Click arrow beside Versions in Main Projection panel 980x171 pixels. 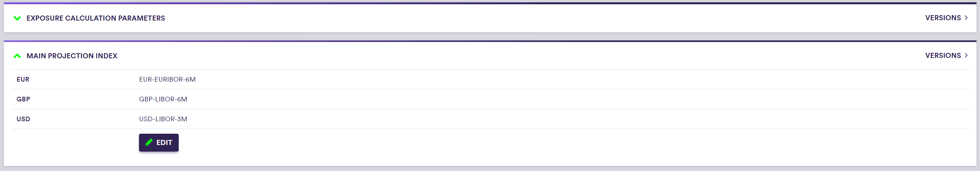(966, 56)
